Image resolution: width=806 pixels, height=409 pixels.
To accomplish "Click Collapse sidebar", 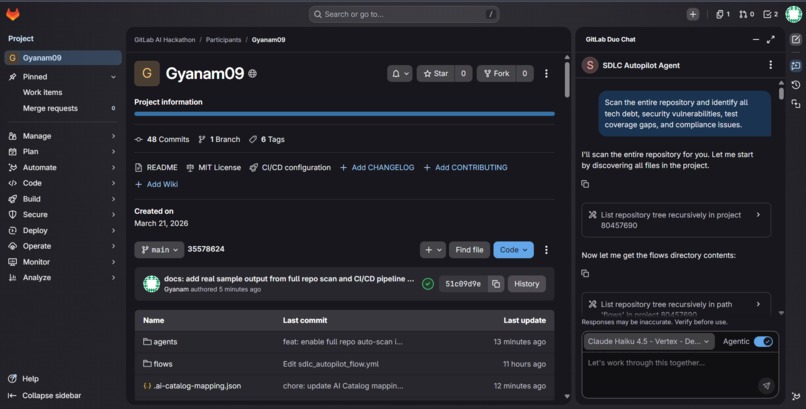I will coord(44,396).
